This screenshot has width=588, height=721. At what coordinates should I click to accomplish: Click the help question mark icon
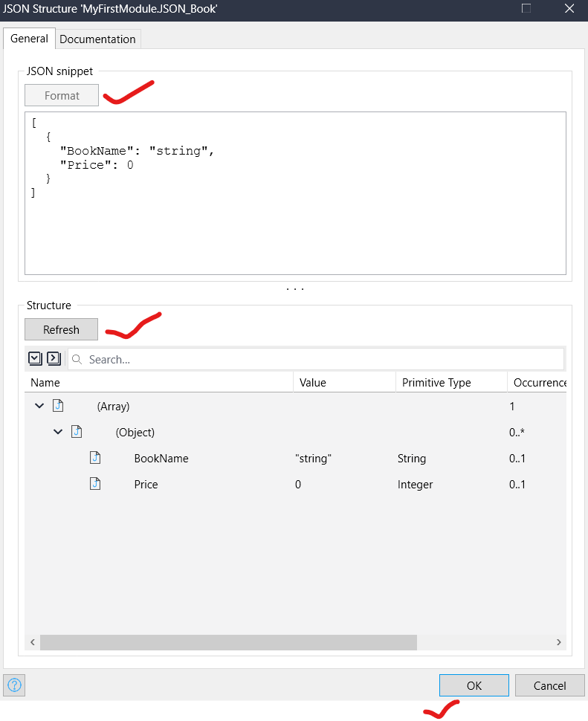click(x=14, y=685)
